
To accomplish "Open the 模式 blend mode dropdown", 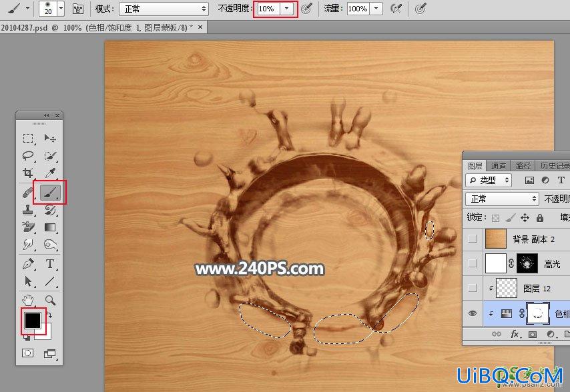I will 164,9.
